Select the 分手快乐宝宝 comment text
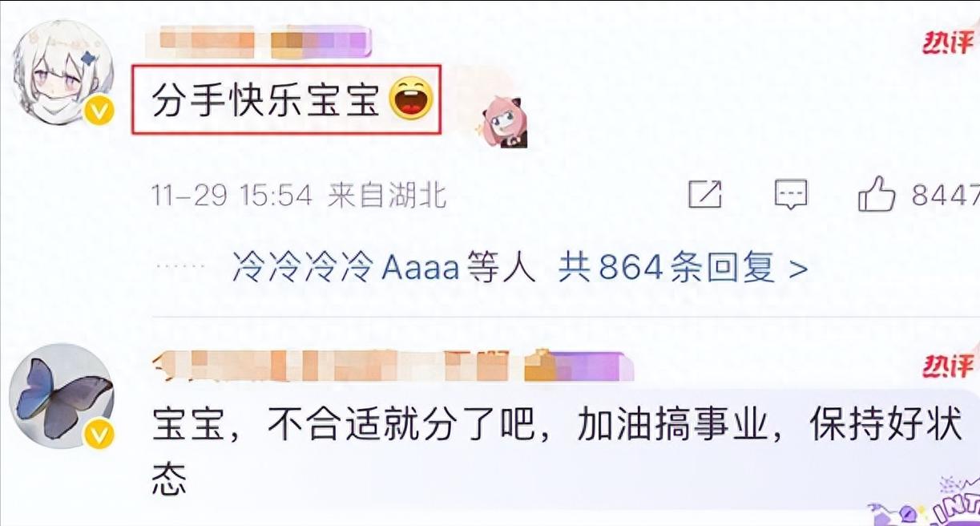Screen dimensions: 980x526 point(265,101)
